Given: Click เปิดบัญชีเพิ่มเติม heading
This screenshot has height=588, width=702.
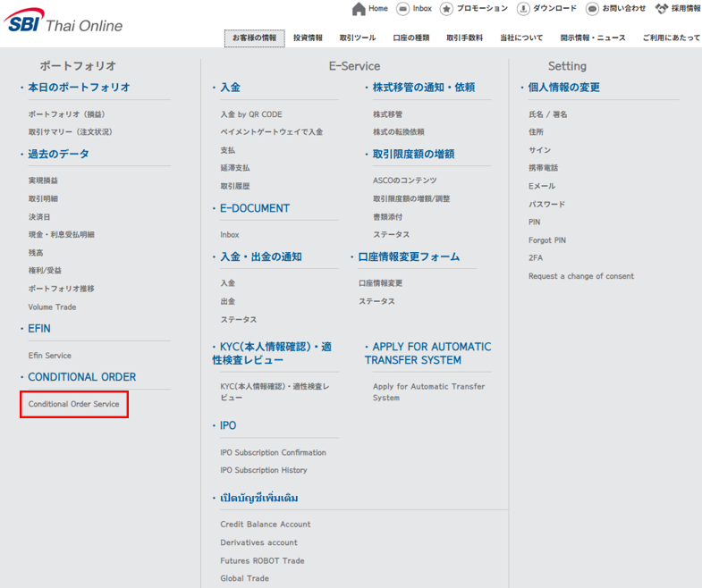Looking at the screenshot, I should (259, 498).
